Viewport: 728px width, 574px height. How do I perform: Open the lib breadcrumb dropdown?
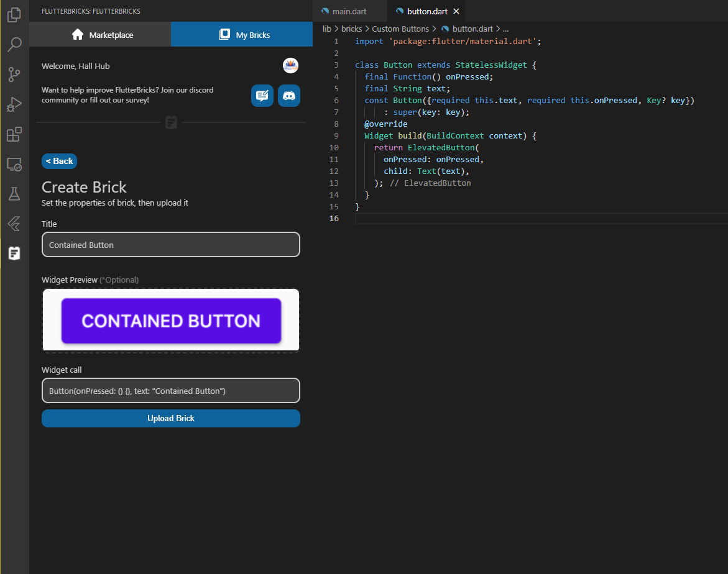click(x=326, y=28)
